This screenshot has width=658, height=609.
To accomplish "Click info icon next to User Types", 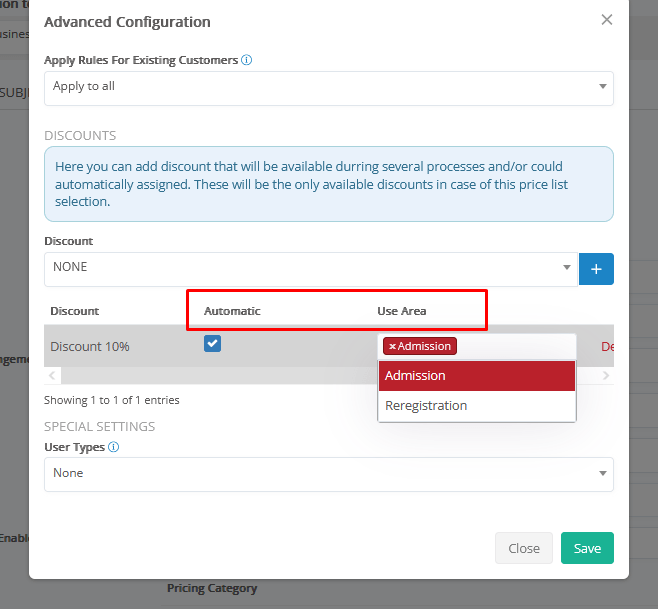I will point(114,447).
